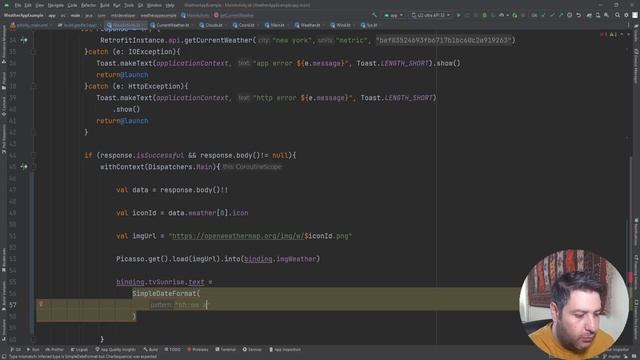Click the Make Project hammer icon

pyautogui.click(x=374, y=15)
